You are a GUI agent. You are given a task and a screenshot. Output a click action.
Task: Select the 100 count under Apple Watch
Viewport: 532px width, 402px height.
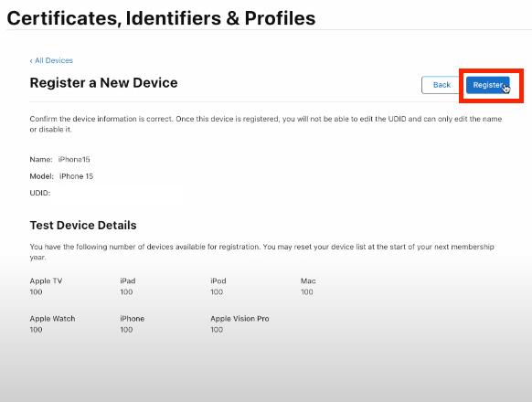(x=36, y=330)
